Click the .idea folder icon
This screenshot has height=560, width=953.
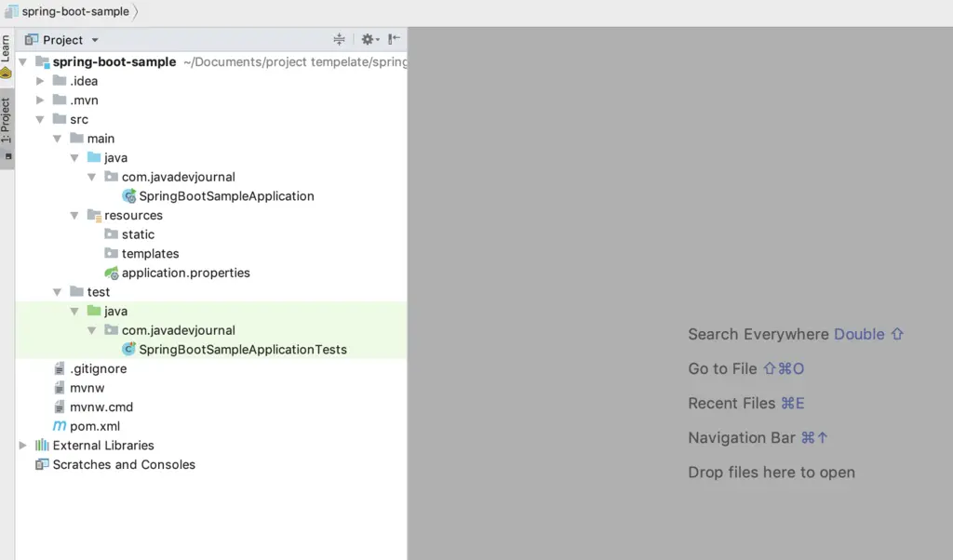pos(59,80)
